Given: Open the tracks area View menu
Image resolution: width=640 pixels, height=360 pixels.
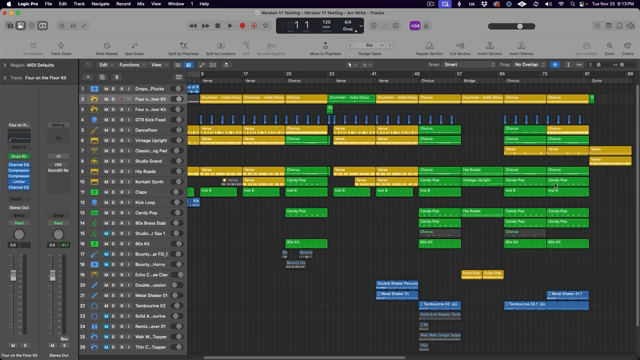Looking at the screenshot, I should (x=159, y=65).
